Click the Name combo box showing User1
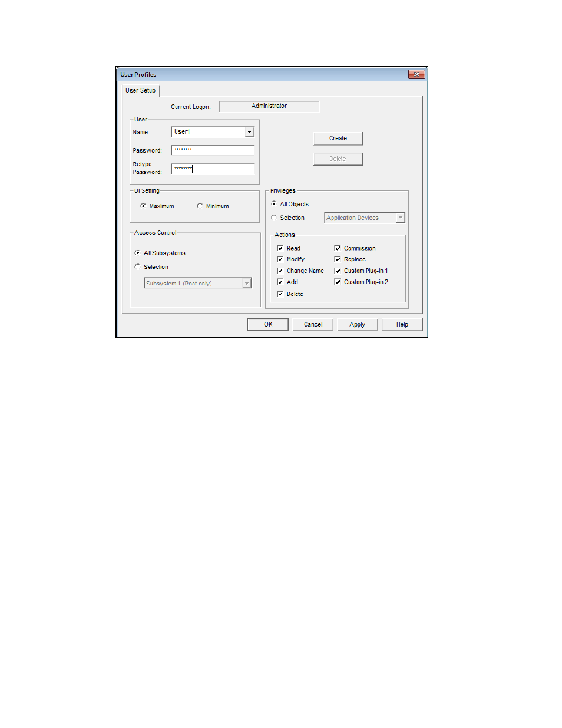This screenshot has height=728, width=562. tap(213, 132)
